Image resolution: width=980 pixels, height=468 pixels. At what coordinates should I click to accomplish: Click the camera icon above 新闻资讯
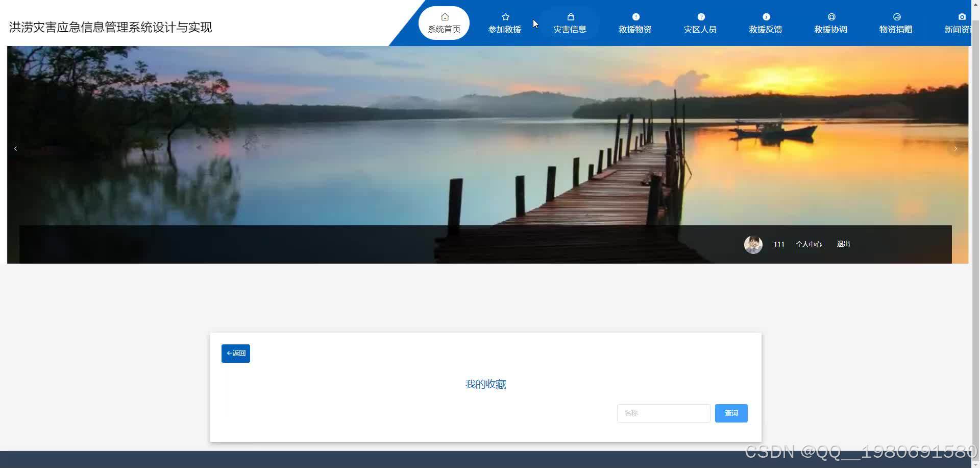pyautogui.click(x=962, y=16)
